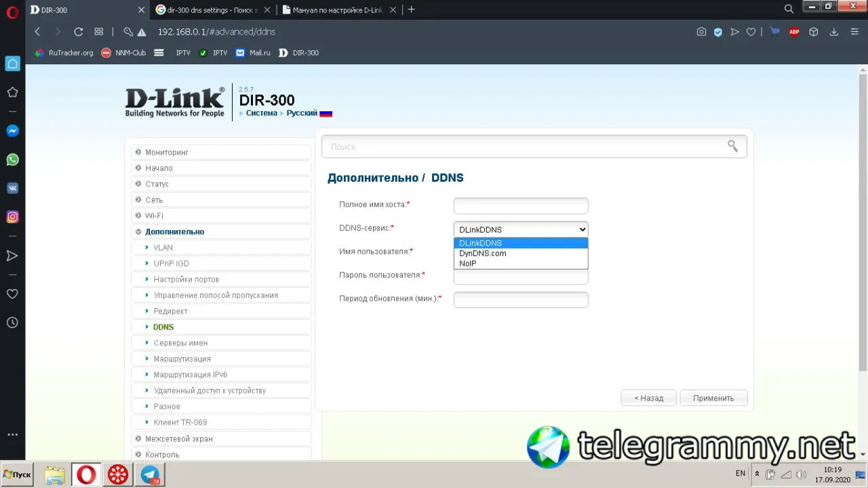Open NNM-Club bookmark
Viewport: 868px width, 488px height.
tap(123, 52)
